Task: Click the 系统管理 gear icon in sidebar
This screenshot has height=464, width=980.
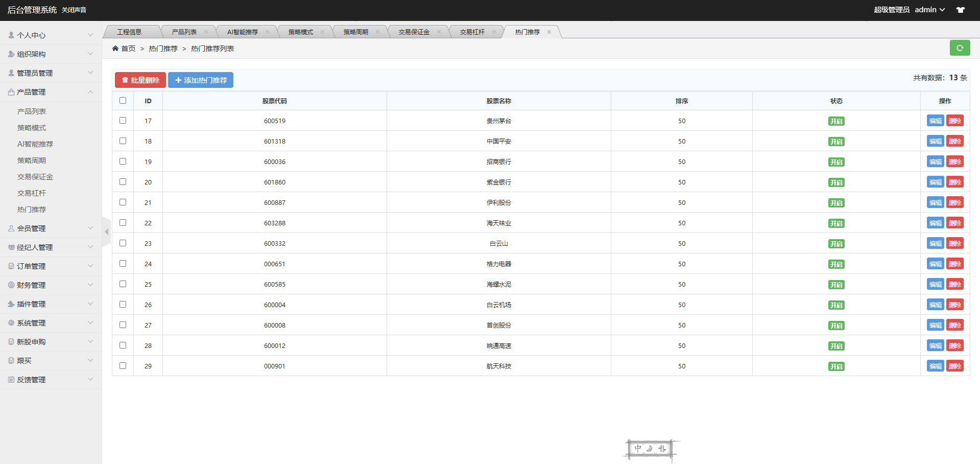Action: (11, 323)
